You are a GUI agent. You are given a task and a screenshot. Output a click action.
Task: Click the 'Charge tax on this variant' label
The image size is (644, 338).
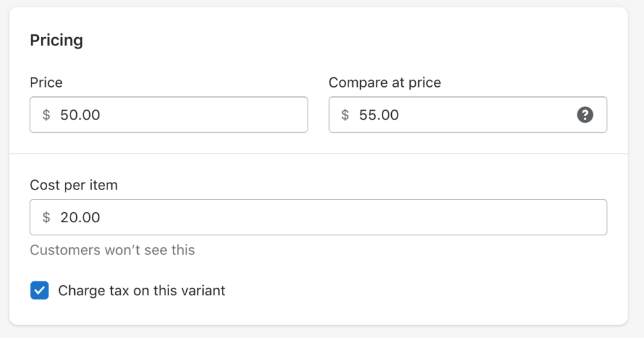[142, 291]
